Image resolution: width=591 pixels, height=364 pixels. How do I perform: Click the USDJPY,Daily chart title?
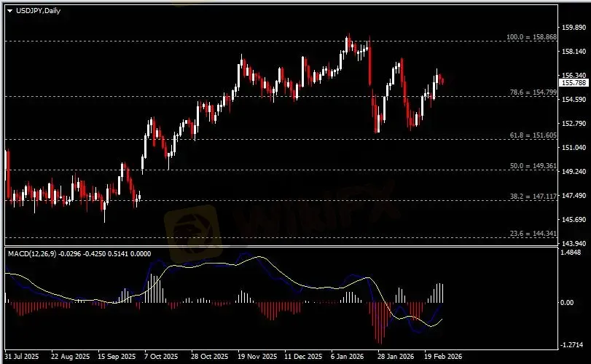coord(35,9)
